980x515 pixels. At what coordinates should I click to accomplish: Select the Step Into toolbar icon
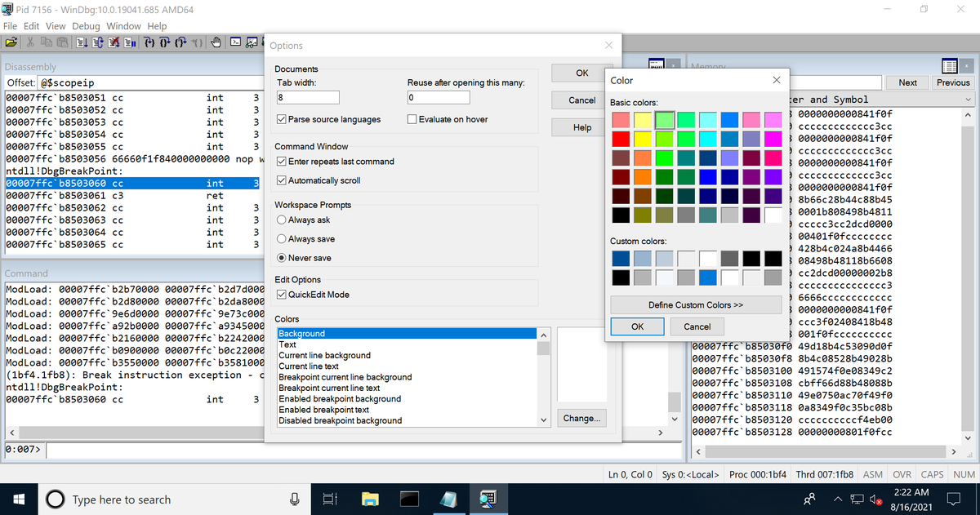[x=150, y=42]
